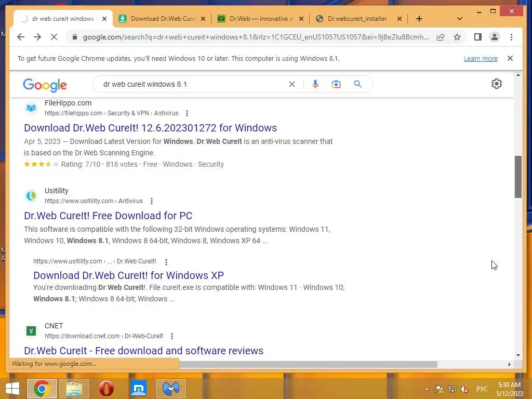The image size is (532, 399).
Task: Go back to the previous page
Action: [21, 37]
